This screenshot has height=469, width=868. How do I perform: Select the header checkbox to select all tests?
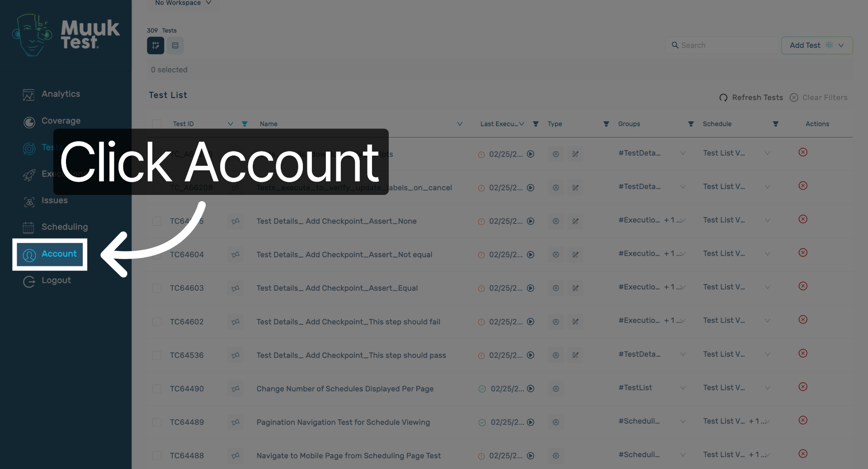(x=157, y=123)
